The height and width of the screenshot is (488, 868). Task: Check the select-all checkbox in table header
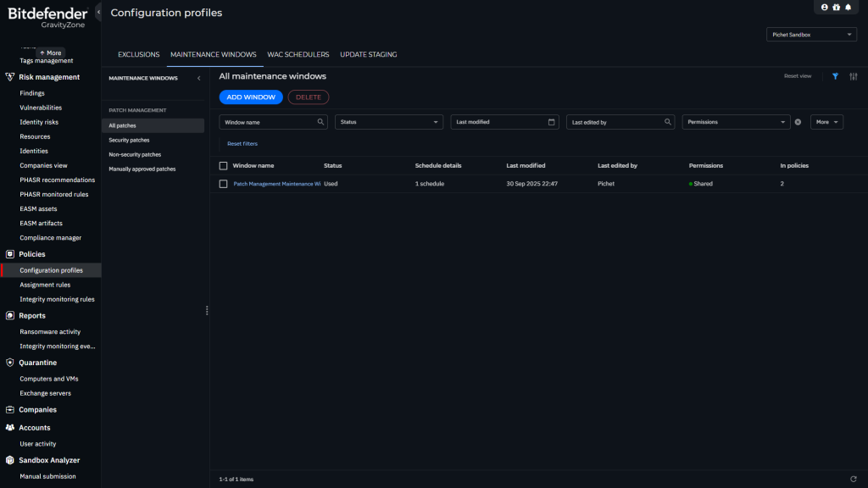point(224,166)
